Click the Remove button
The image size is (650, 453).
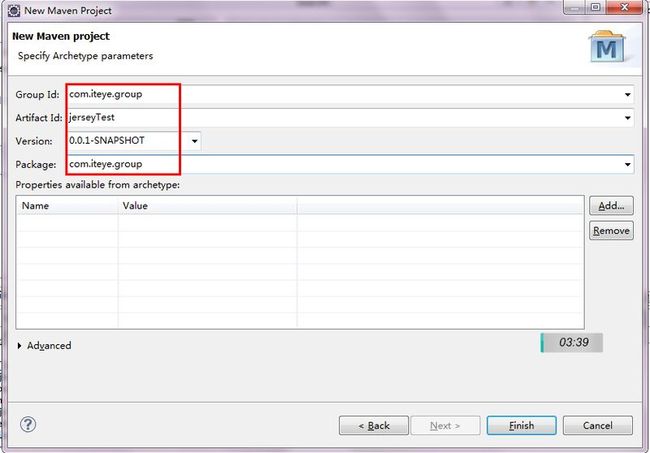pos(611,230)
